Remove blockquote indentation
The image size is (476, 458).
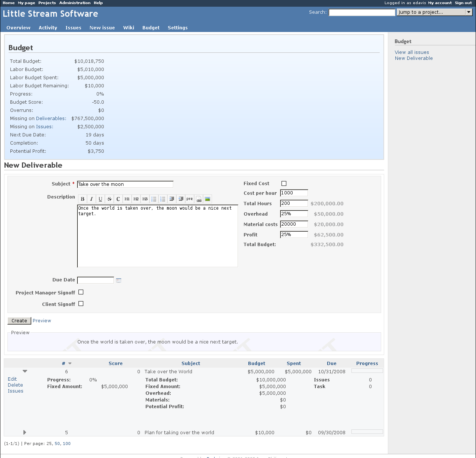[181, 199]
